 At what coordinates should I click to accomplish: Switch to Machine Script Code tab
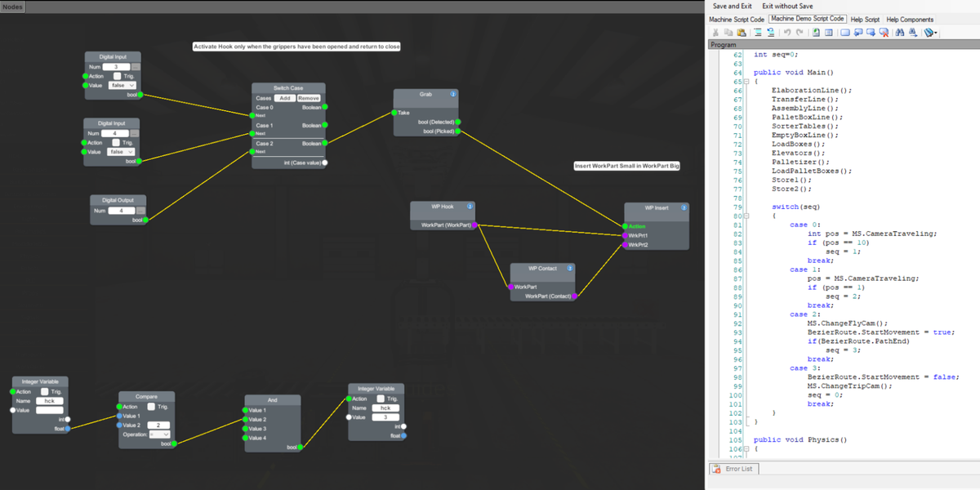tap(736, 19)
